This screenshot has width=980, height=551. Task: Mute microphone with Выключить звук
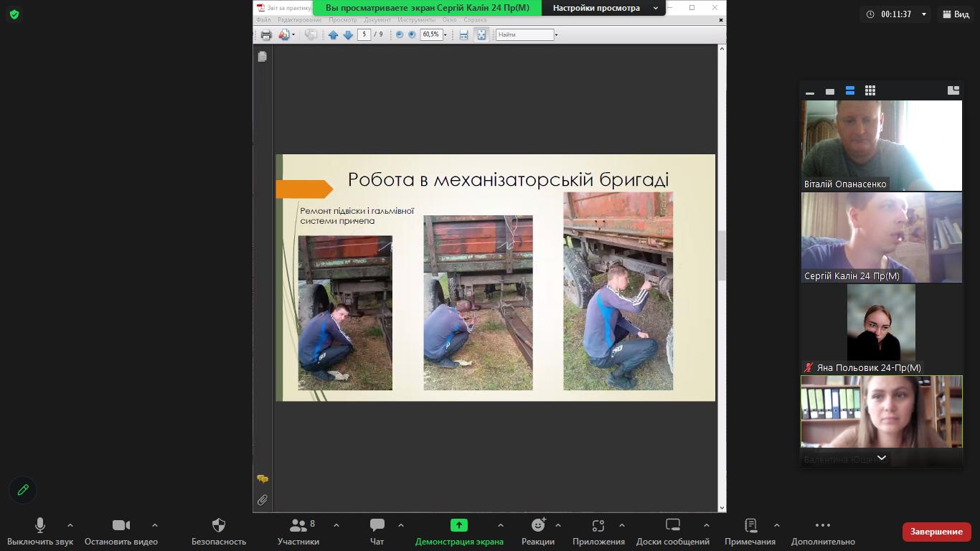point(40,532)
